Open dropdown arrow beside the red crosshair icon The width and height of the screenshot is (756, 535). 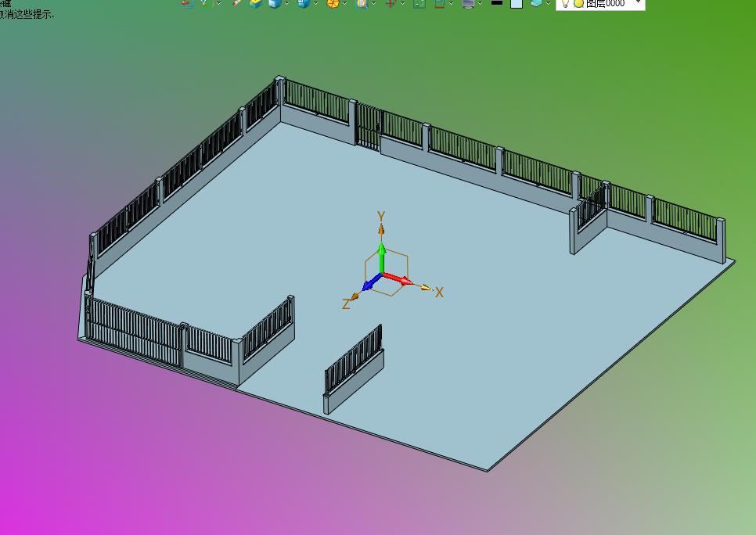pos(402,3)
